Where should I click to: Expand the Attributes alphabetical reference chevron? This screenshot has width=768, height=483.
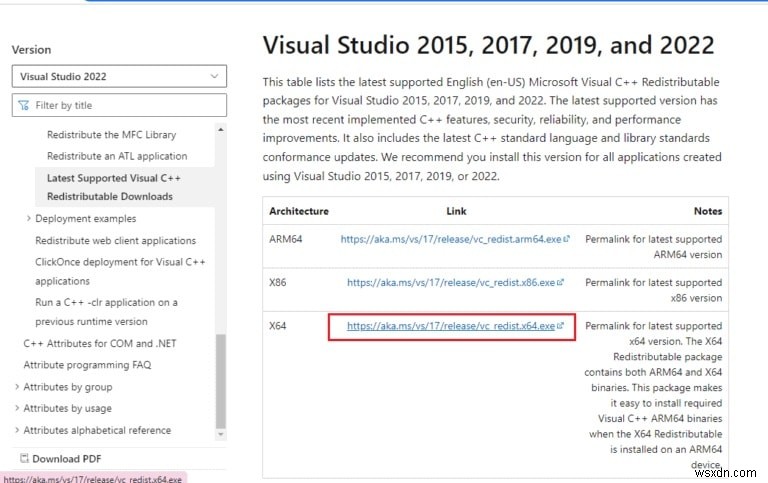pos(17,430)
